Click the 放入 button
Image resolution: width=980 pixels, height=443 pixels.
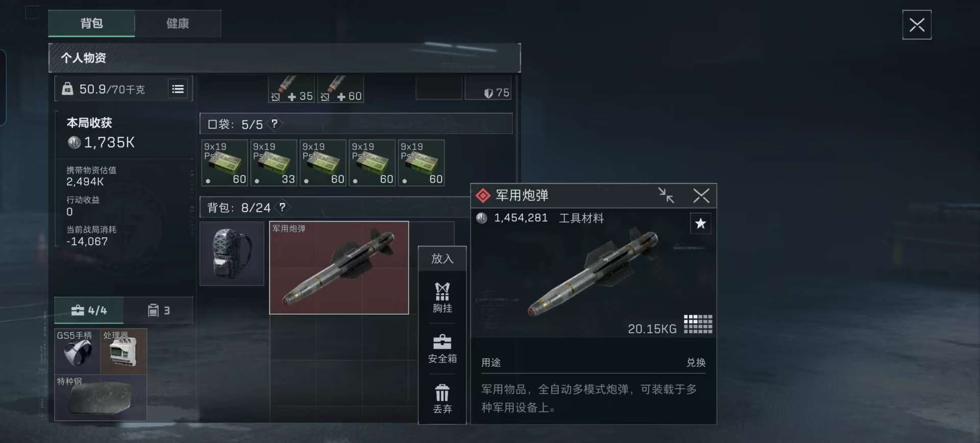(442, 259)
